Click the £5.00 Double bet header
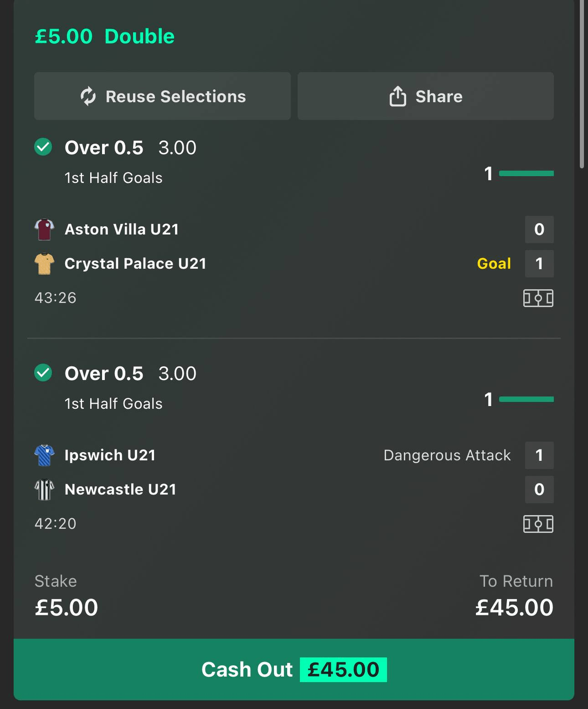This screenshot has height=709, width=588. pyautogui.click(x=105, y=36)
